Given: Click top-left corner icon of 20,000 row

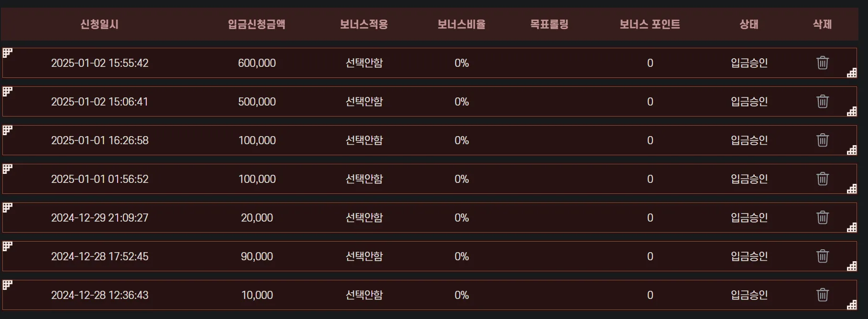Looking at the screenshot, I should (x=8, y=207).
